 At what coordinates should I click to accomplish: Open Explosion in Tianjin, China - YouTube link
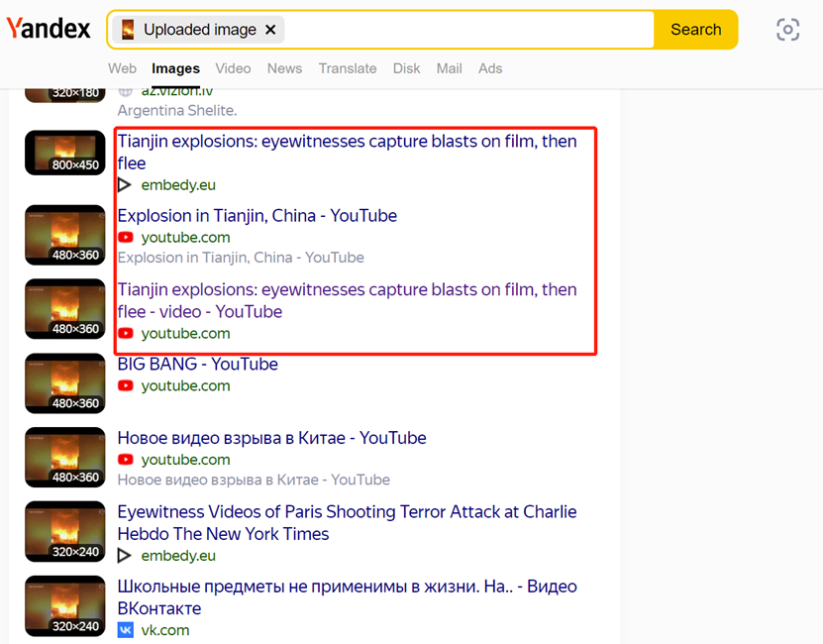pyautogui.click(x=257, y=215)
